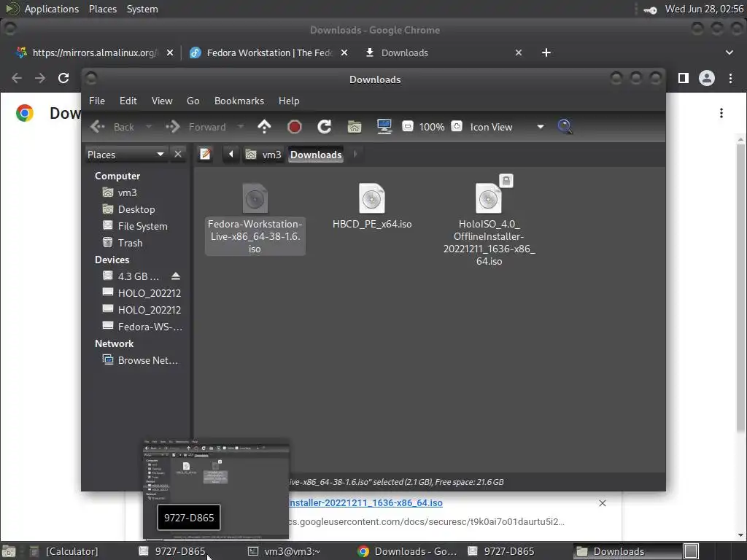Screen dimensions: 747x560
Task: Reload the Downloads folder in file manager
Action: click(x=325, y=127)
